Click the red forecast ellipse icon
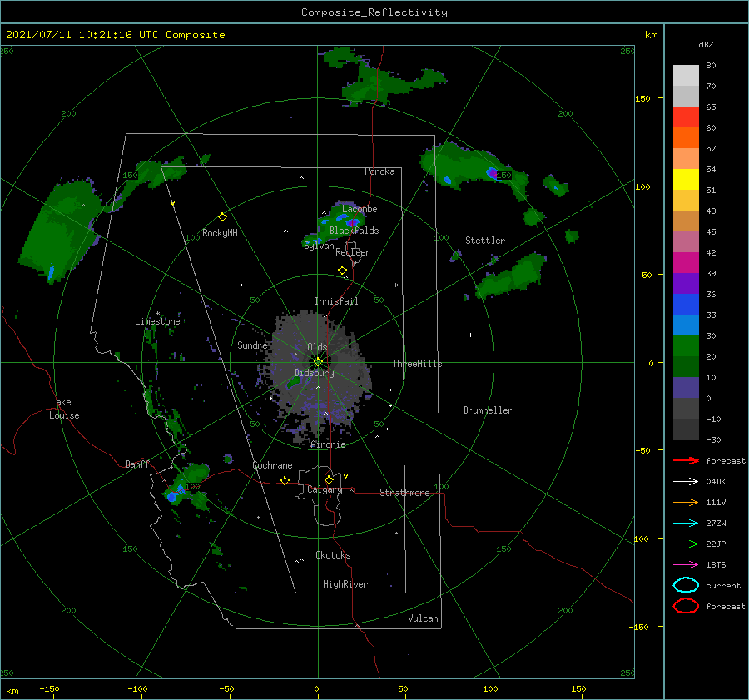Screen dimensions: 749x700 [686, 606]
